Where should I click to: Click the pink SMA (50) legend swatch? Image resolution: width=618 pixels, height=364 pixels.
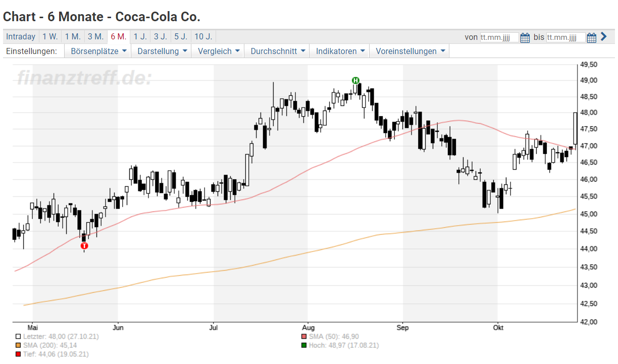pos(303,336)
